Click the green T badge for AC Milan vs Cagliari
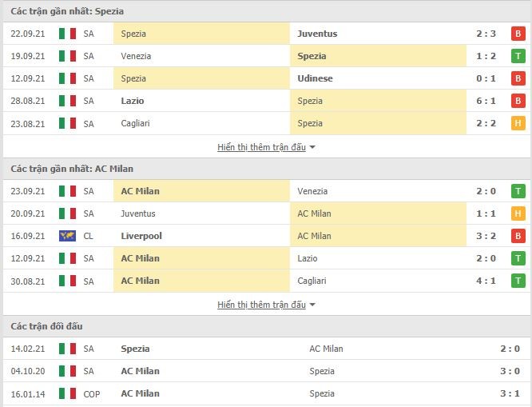The image size is (532, 407). [518, 281]
